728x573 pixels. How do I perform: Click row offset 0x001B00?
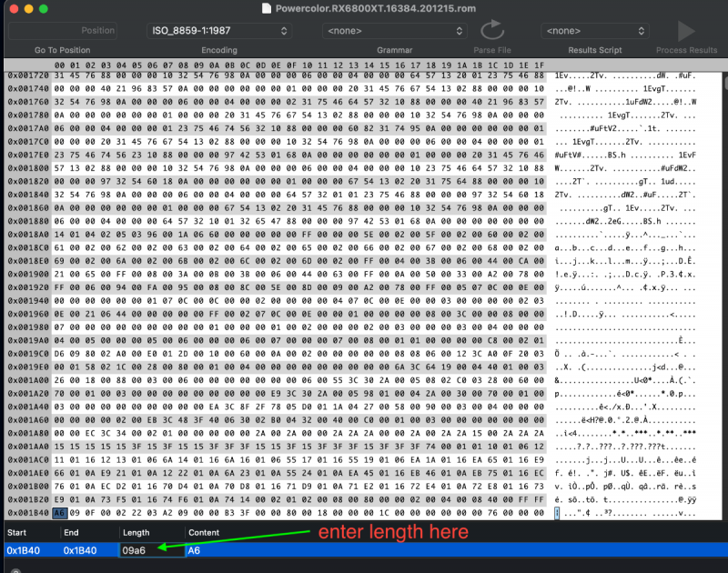(28, 487)
